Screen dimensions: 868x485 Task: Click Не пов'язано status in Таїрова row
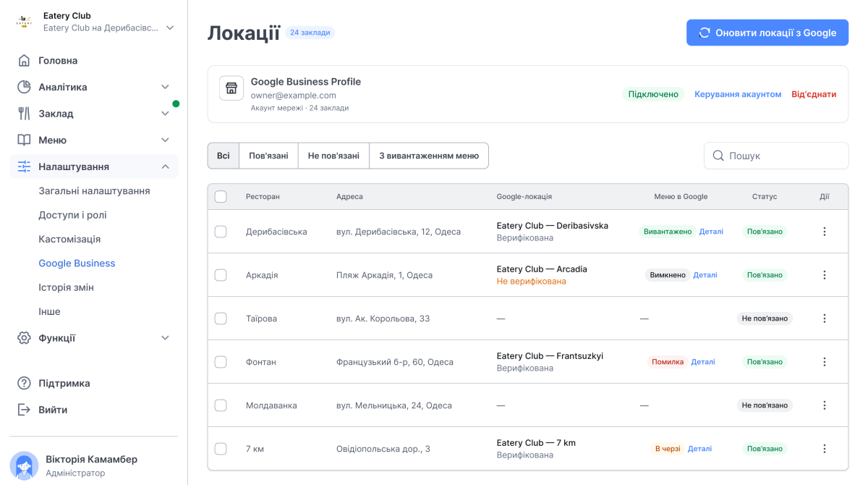[x=765, y=319]
